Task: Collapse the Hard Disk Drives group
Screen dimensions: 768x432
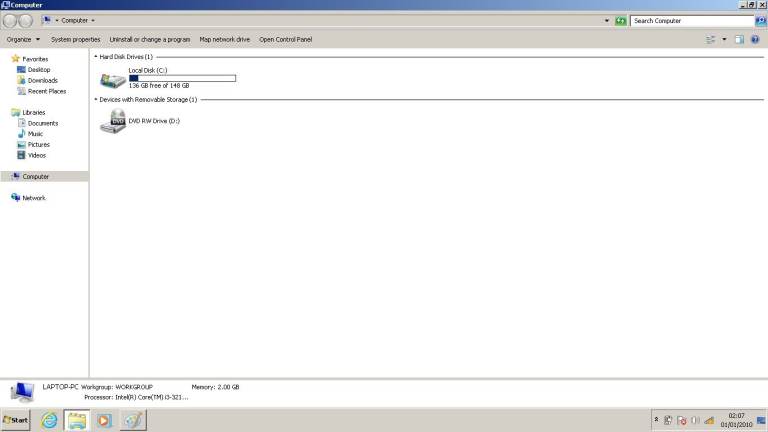Action: click(x=96, y=57)
